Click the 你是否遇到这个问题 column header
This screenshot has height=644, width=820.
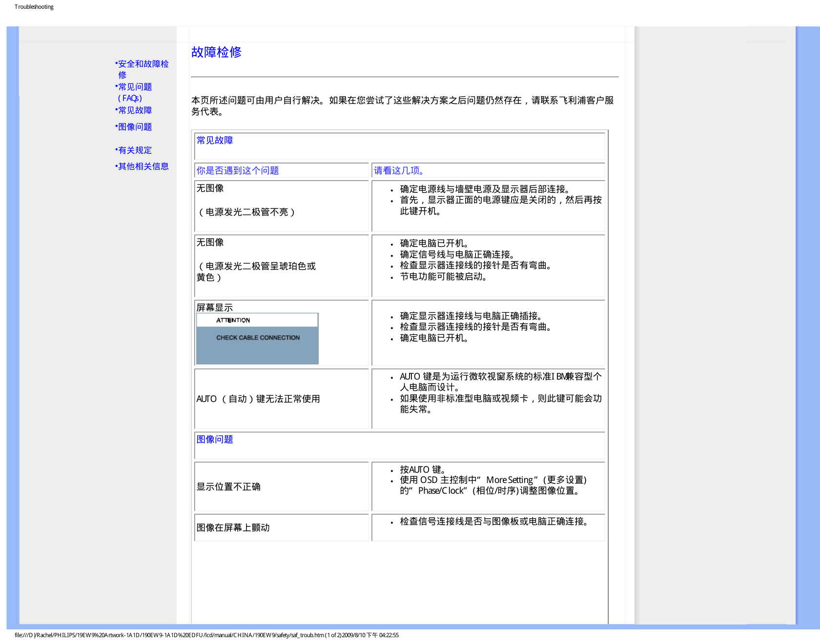click(x=238, y=171)
